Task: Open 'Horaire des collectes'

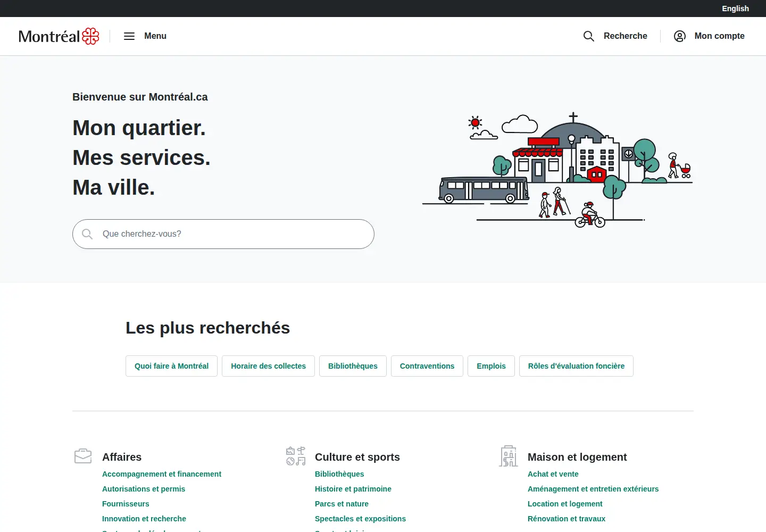Action: pyautogui.click(x=268, y=366)
